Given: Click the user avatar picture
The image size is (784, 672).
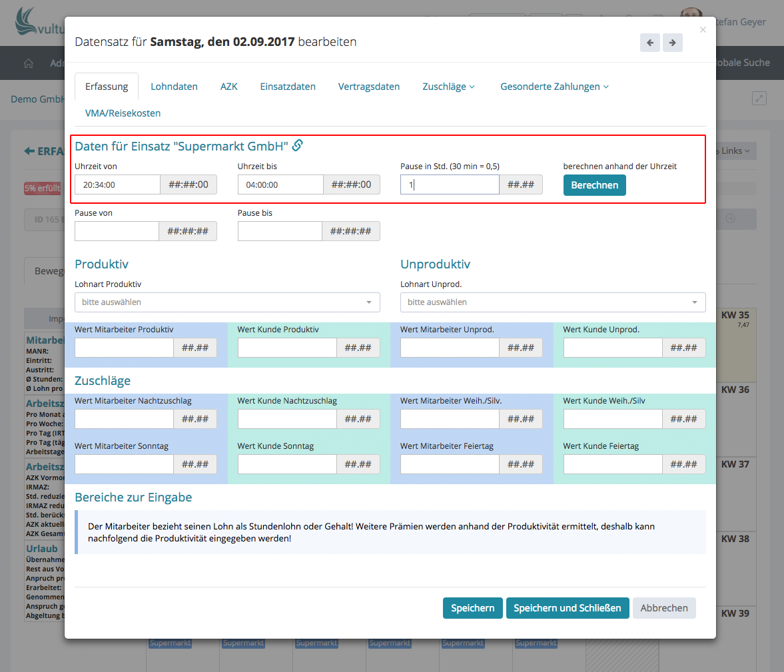Looking at the screenshot, I should coord(690,17).
